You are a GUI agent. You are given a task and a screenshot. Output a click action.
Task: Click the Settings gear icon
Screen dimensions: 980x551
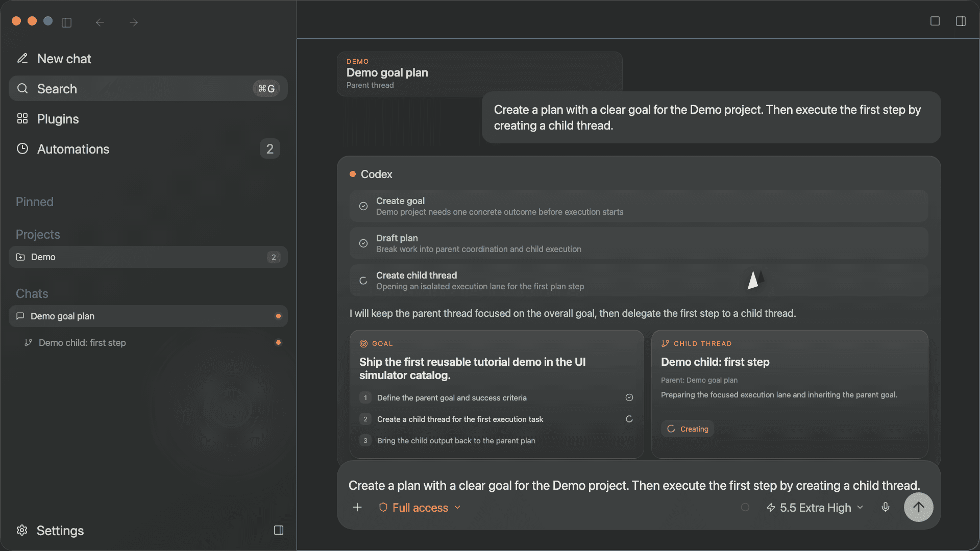pyautogui.click(x=22, y=530)
